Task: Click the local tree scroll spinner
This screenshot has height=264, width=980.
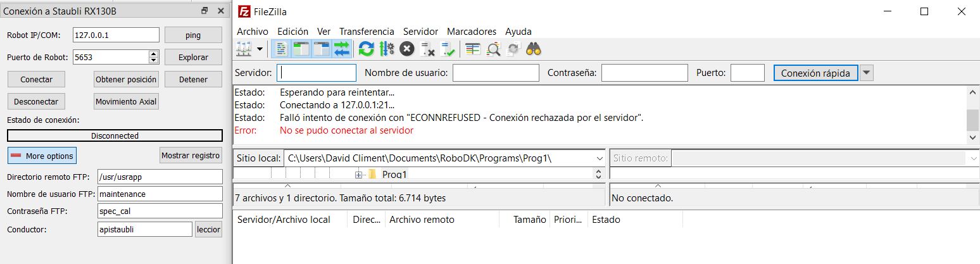Action: coord(599,173)
